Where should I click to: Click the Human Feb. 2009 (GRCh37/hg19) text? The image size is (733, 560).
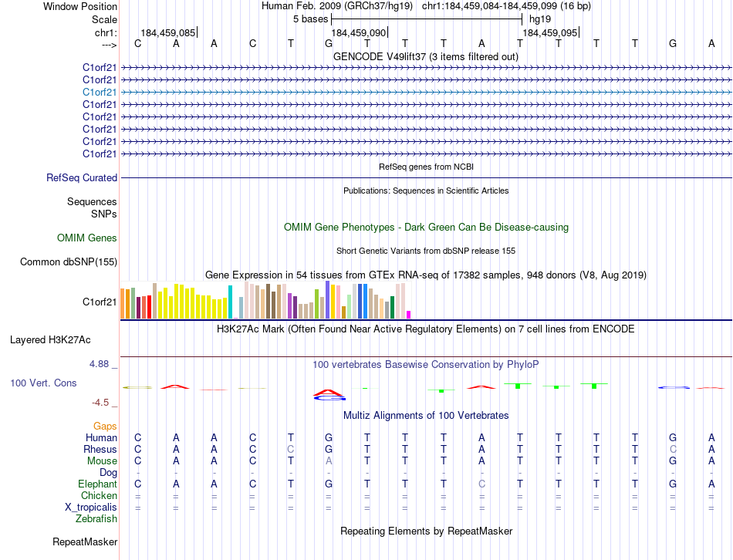(337, 6)
